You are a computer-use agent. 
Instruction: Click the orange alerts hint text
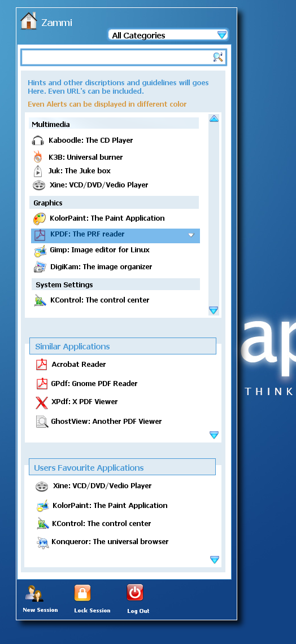click(107, 104)
